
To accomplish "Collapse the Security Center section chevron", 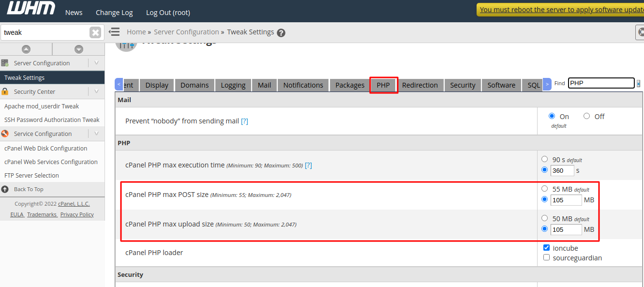I will point(96,91).
